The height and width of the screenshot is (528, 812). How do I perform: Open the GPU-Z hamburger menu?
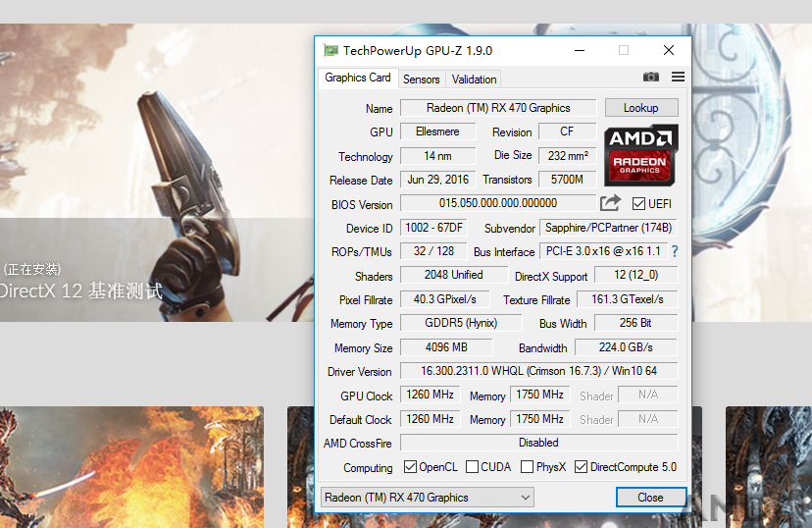click(678, 77)
